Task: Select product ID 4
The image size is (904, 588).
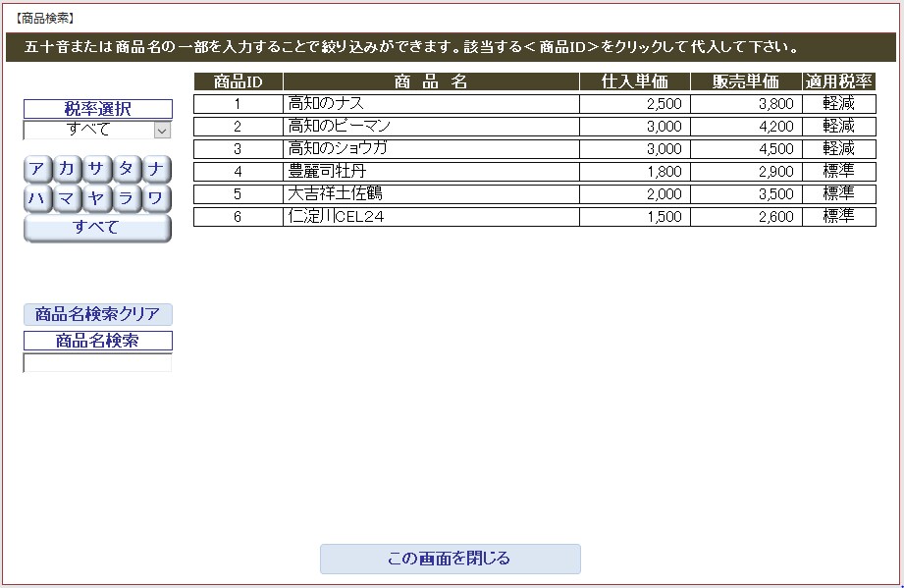Action: click(x=239, y=171)
